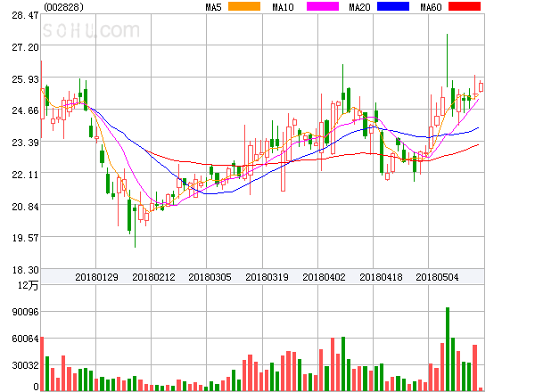Click the 20180129 date label
535x392 pixels.
click(x=96, y=277)
